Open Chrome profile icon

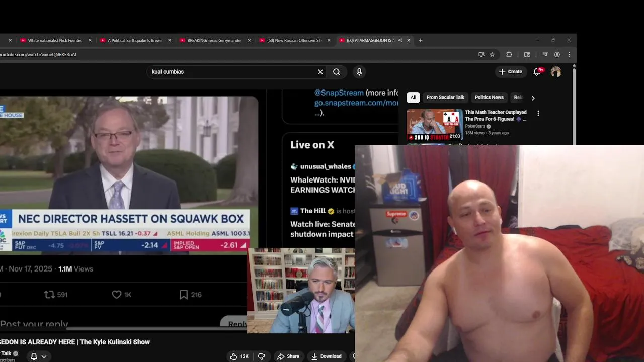[x=557, y=54]
